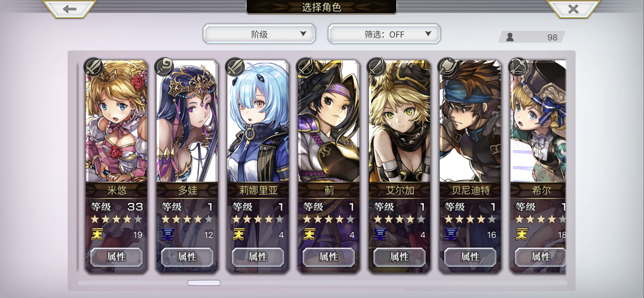Image resolution: width=644 pixels, height=298 pixels.
Task: Click the staff weapon icon on 多娃's card
Action: (x=164, y=67)
